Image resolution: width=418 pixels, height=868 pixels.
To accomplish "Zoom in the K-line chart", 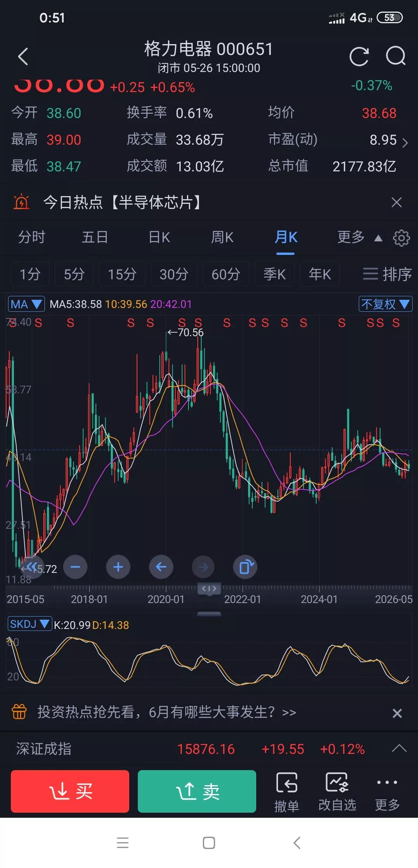I will pyautogui.click(x=118, y=567).
